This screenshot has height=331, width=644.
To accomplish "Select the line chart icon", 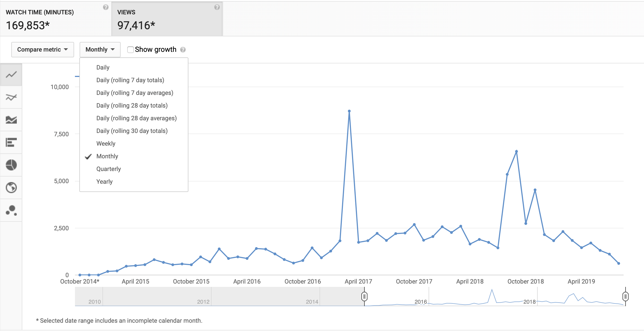I will (x=11, y=75).
